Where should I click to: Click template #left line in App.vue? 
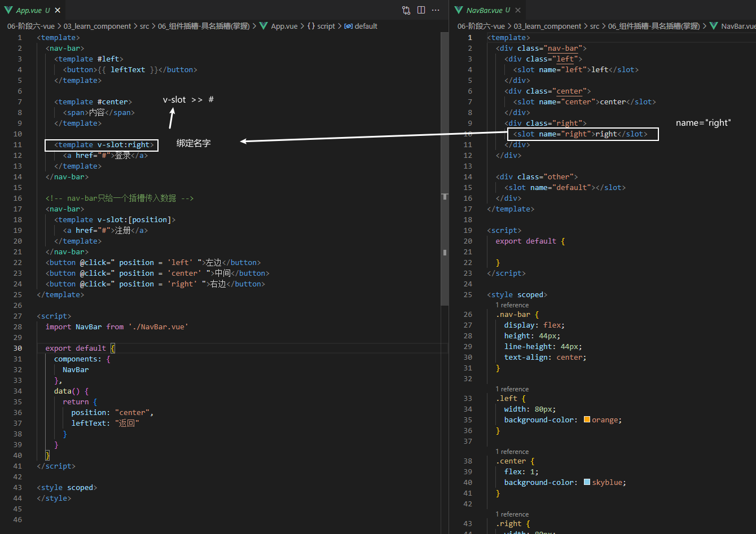click(x=89, y=59)
